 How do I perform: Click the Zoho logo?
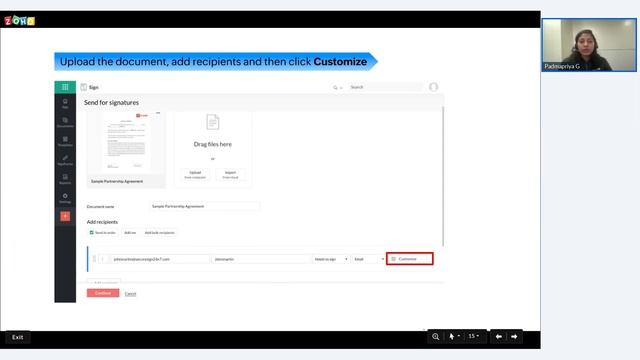click(x=20, y=20)
